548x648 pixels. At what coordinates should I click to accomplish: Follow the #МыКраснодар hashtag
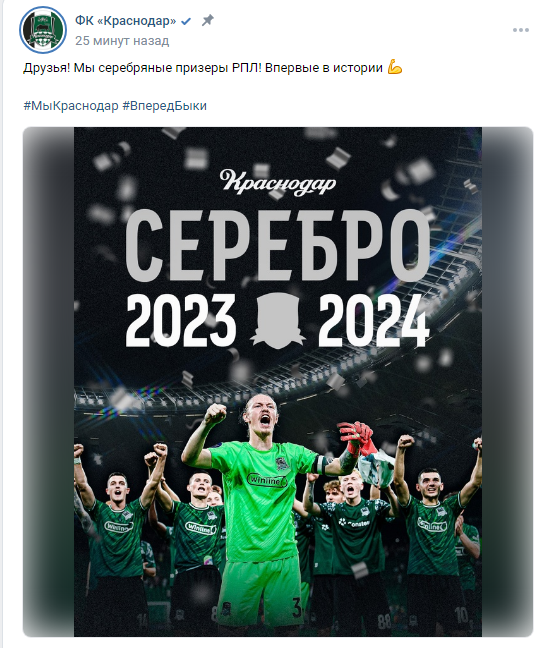[71, 106]
